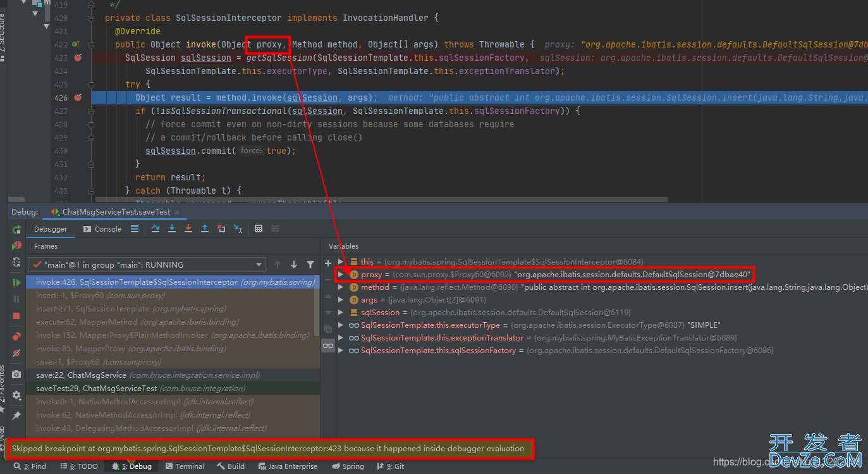
Task: Click the Drop Frame icon
Action: [x=221, y=229]
